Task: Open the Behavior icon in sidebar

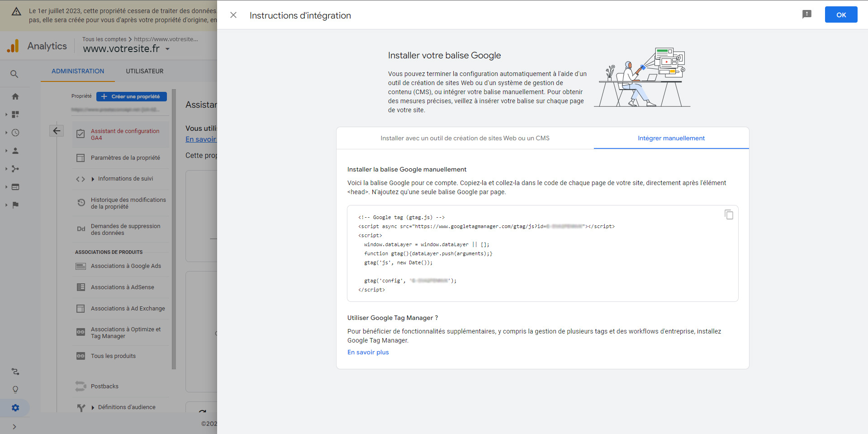Action: point(15,187)
